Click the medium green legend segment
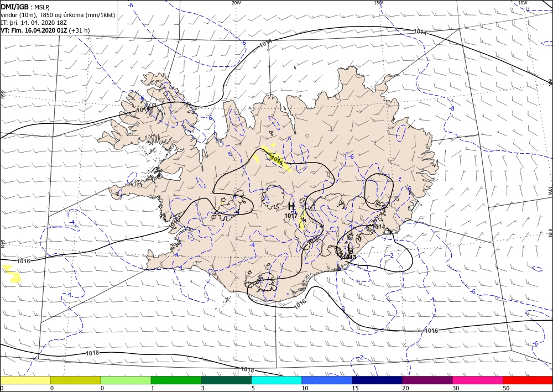The width and height of the screenshot is (553, 392). 176,380
